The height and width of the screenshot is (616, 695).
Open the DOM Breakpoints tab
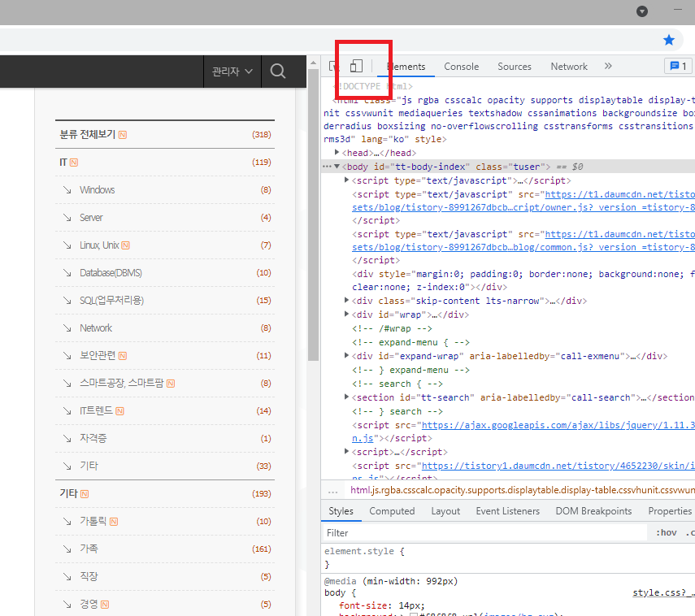click(593, 511)
